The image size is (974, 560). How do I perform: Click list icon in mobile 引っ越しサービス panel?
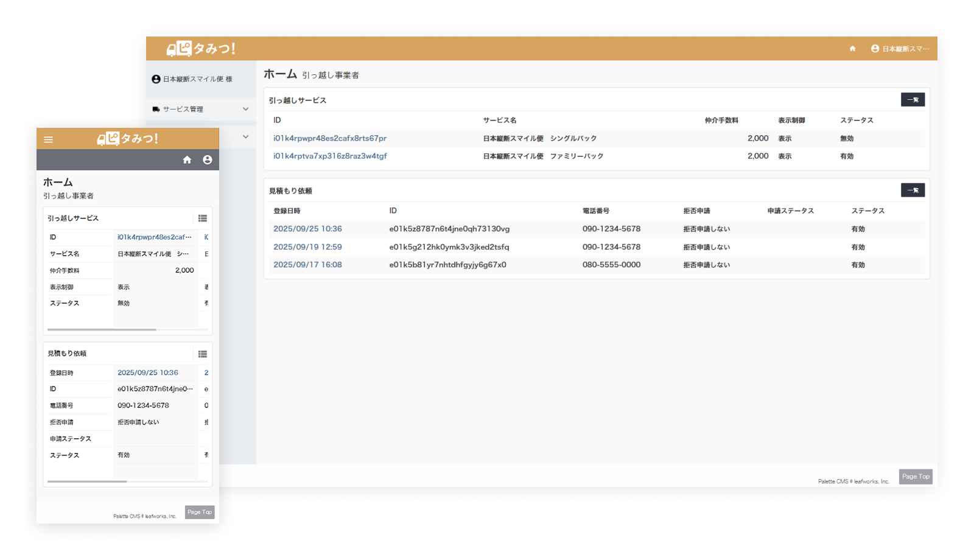pyautogui.click(x=202, y=218)
